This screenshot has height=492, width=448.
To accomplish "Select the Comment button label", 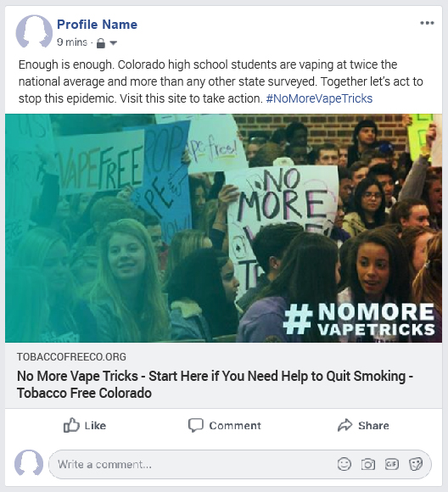I will coord(235,426).
